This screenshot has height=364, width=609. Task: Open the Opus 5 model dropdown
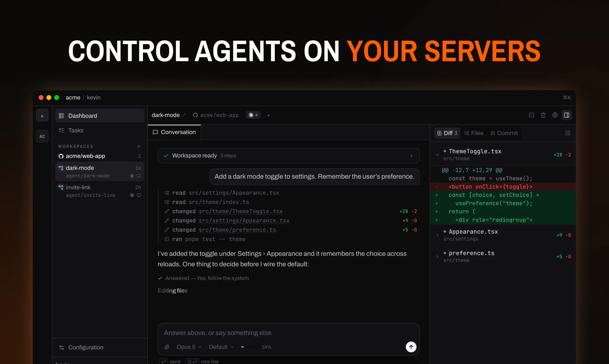189,347
